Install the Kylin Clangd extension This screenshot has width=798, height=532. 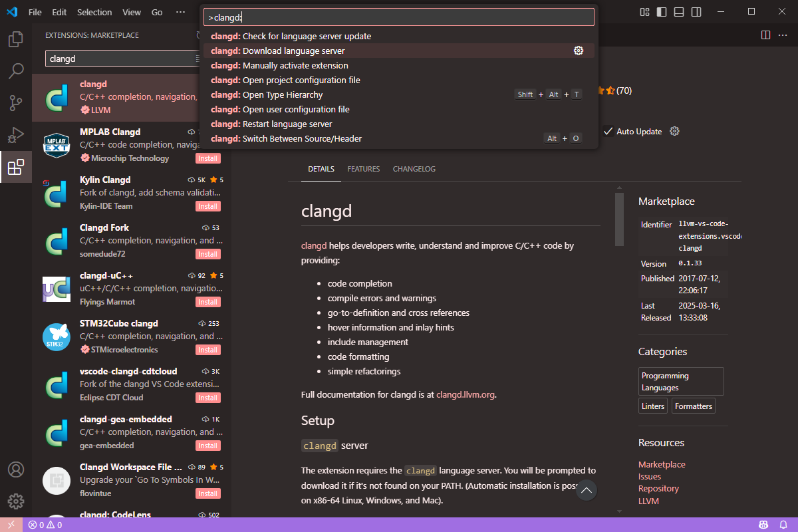pos(207,206)
